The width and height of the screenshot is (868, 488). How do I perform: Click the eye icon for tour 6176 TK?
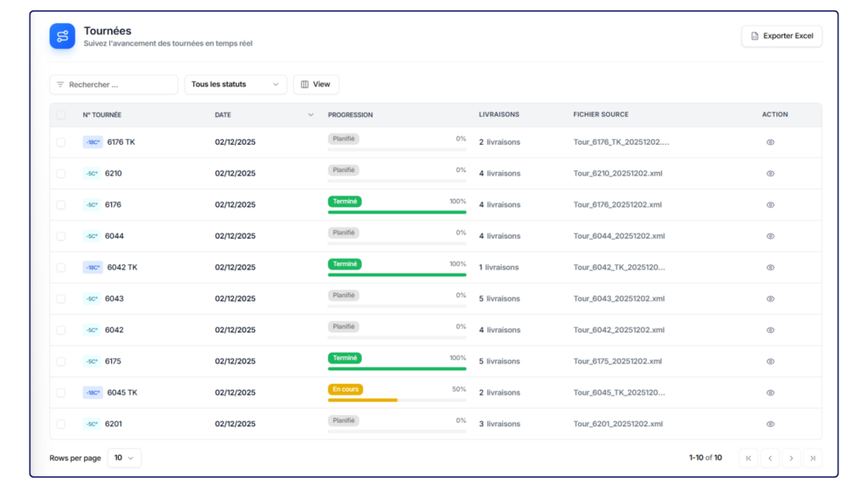771,142
